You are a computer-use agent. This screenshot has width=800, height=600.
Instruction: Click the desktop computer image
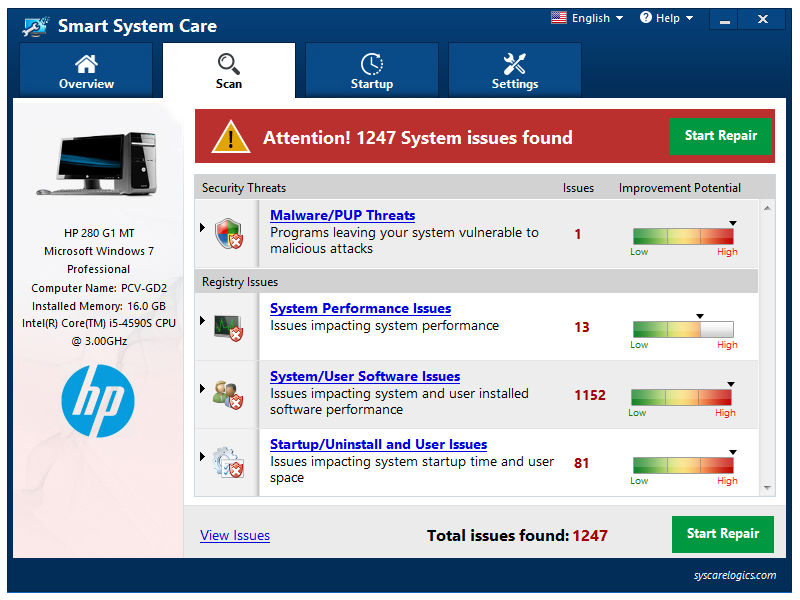click(98, 163)
